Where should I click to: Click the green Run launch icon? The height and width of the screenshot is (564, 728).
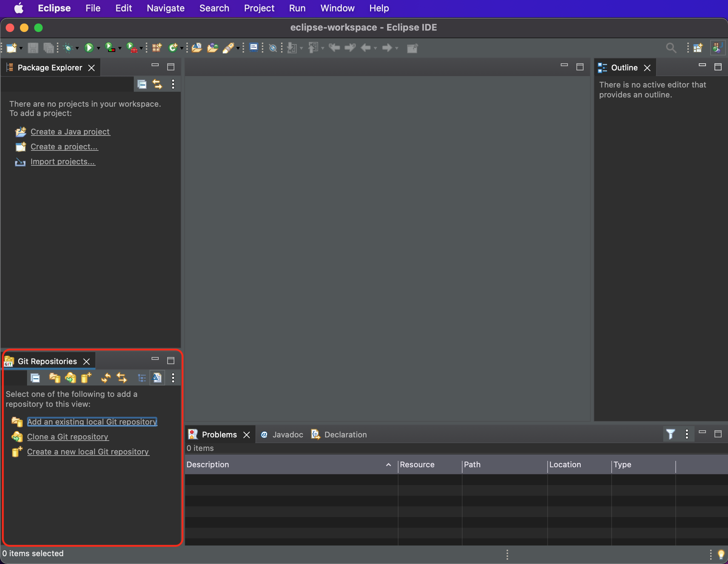pos(89,48)
